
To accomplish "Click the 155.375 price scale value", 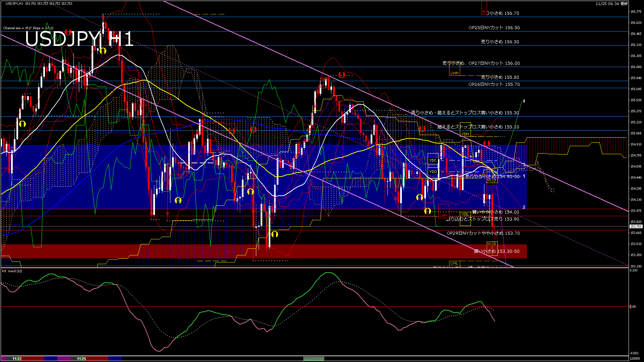I will point(636,111).
